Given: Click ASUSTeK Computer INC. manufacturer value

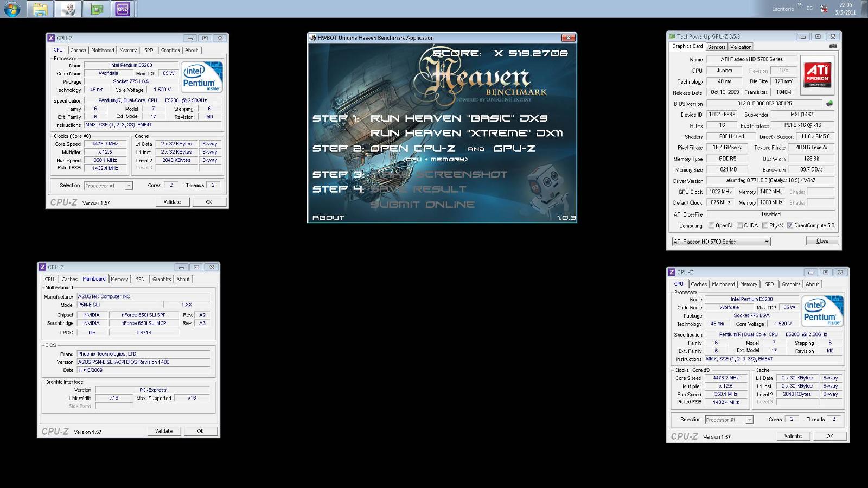Looking at the screenshot, I should click(143, 296).
